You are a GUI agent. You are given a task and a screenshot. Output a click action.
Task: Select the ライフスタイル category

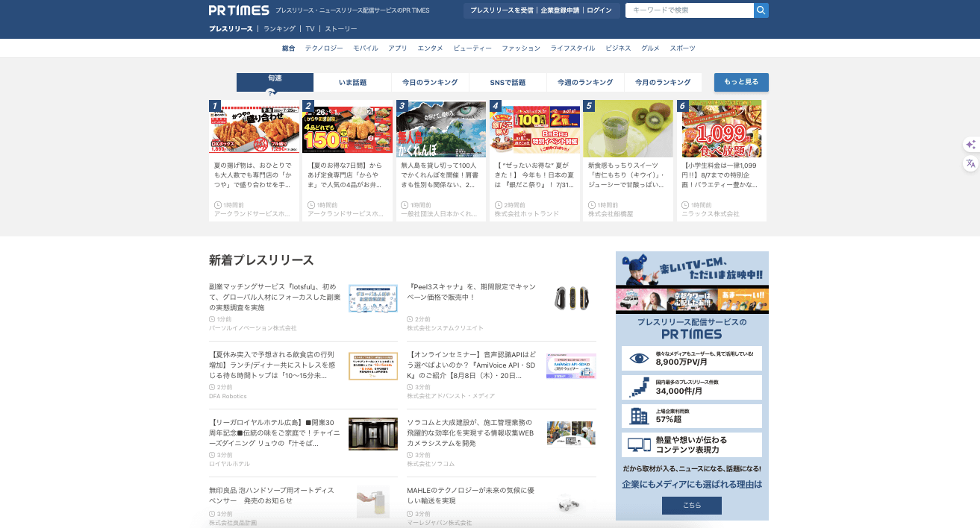573,48
